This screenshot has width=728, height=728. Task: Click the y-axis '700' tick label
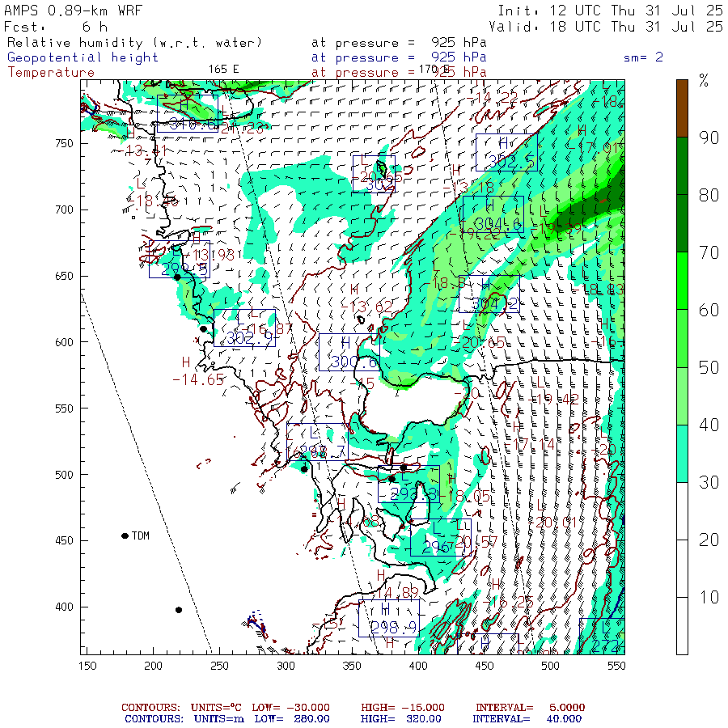point(64,210)
